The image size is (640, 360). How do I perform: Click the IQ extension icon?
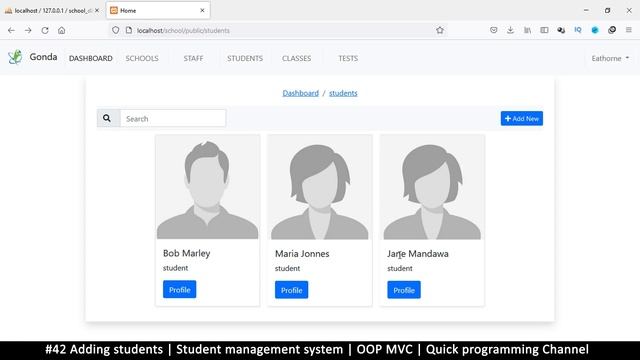tap(578, 30)
